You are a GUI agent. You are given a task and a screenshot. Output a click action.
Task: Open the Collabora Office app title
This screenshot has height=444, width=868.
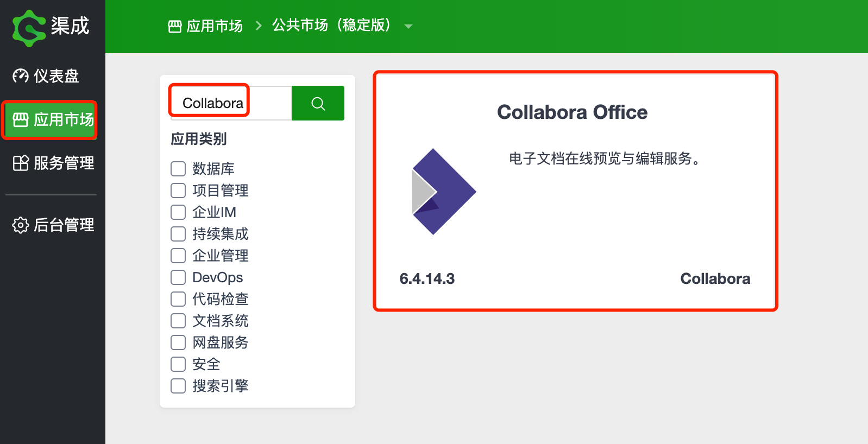pos(572,112)
